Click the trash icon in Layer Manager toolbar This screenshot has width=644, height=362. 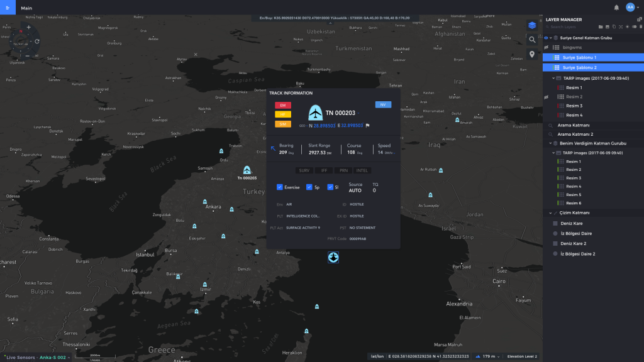pos(640,27)
